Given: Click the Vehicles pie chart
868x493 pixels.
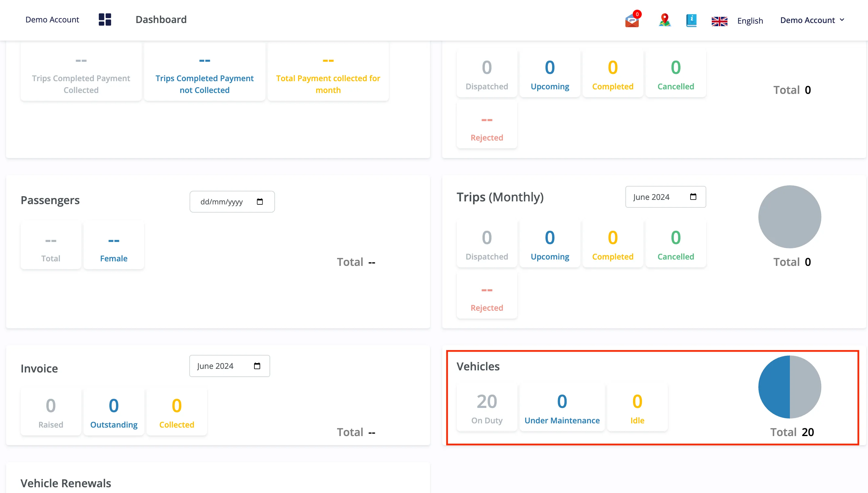Looking at the screenshot, I should [790, 387].
